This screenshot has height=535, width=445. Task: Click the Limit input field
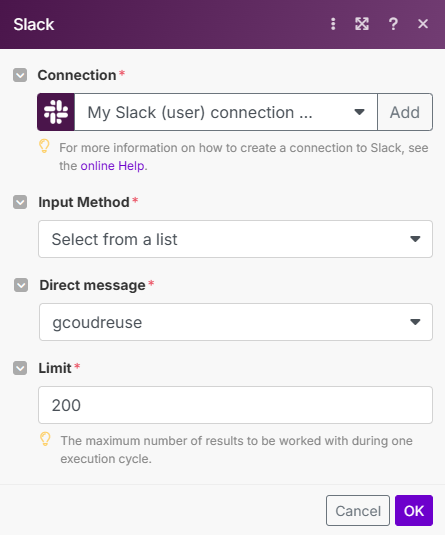[x=235, y=405]
